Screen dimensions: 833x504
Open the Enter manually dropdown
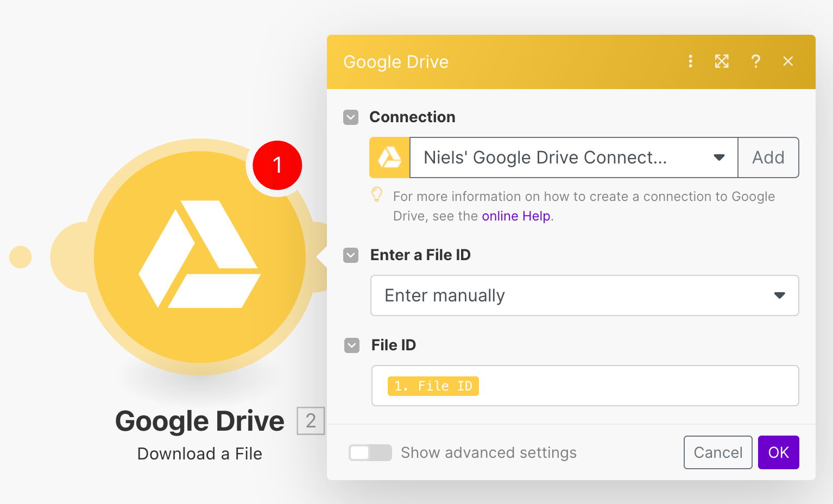pyautogui.click(x=585, y=295)
